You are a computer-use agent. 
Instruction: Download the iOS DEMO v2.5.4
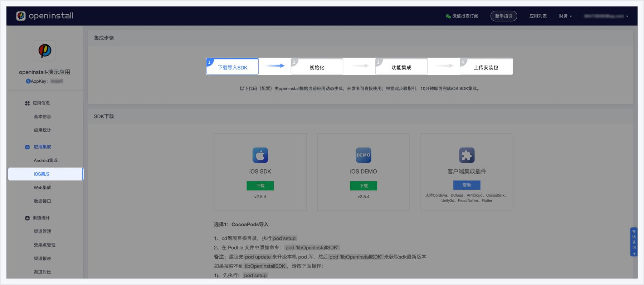click(x=364, y=185)
